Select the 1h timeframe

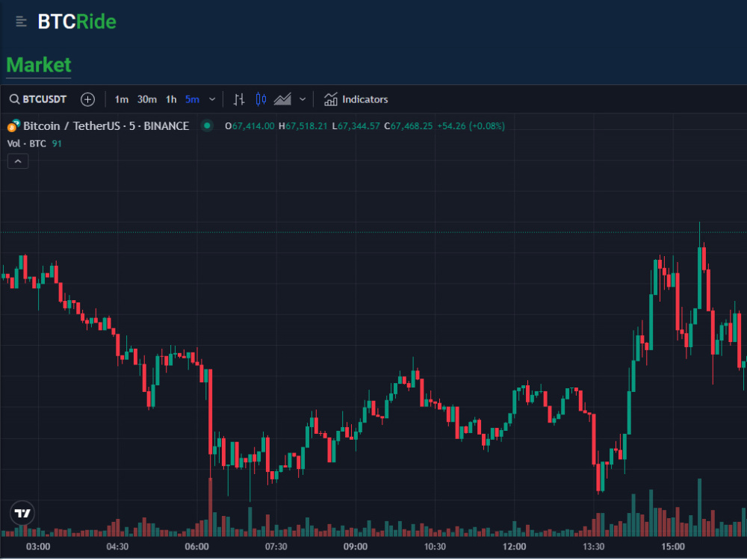pos(171,99)
